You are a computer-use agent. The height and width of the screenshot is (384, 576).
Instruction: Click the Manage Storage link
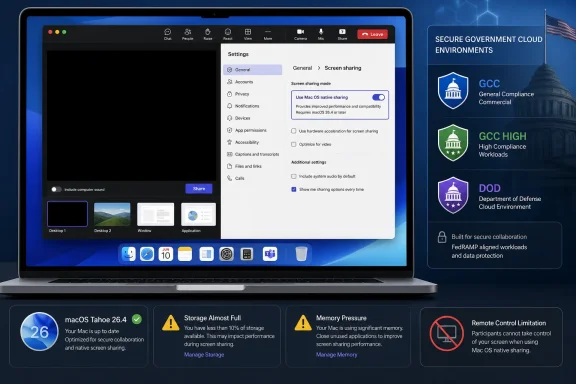pyautogui.click(x=204, y=355)
